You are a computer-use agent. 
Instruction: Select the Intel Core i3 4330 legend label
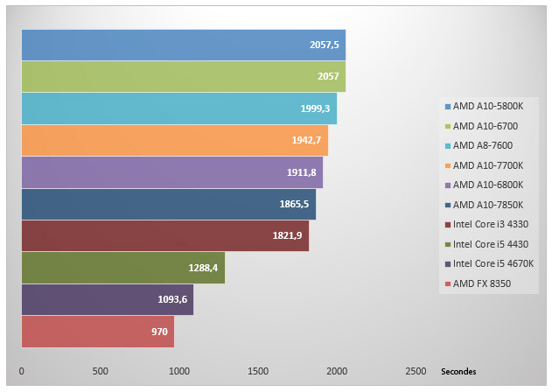click(x=491, y=224)
